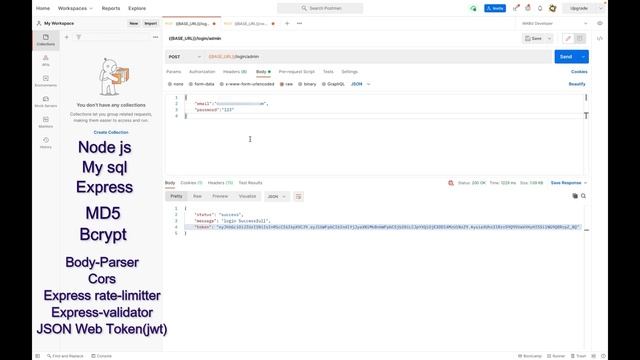Open the Explore menu item

pos(137,8)
